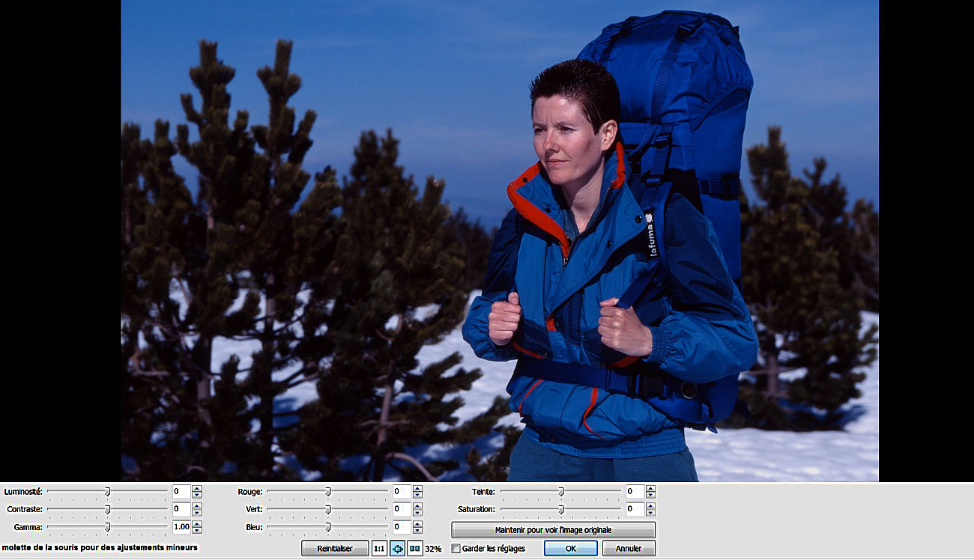The image size is (974, 560).
Task: Increase Rouge with its up arrow
Action: [x=417, y=489]
